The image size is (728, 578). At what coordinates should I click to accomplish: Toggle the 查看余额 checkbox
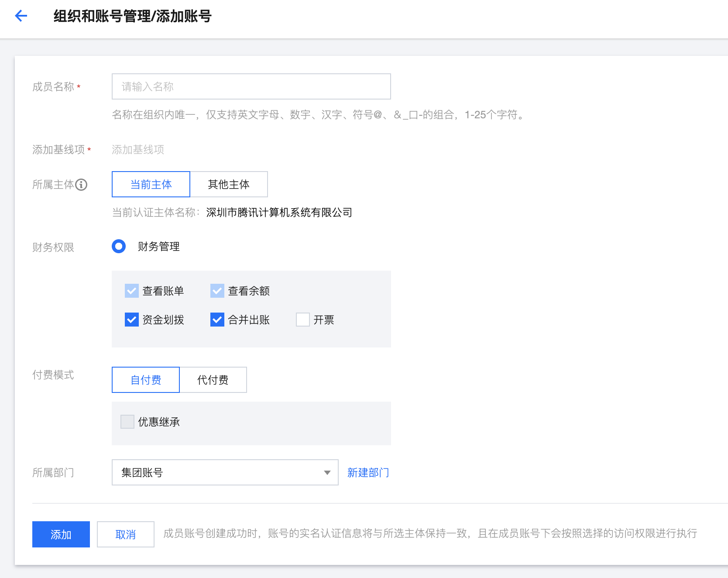[217, 291]
